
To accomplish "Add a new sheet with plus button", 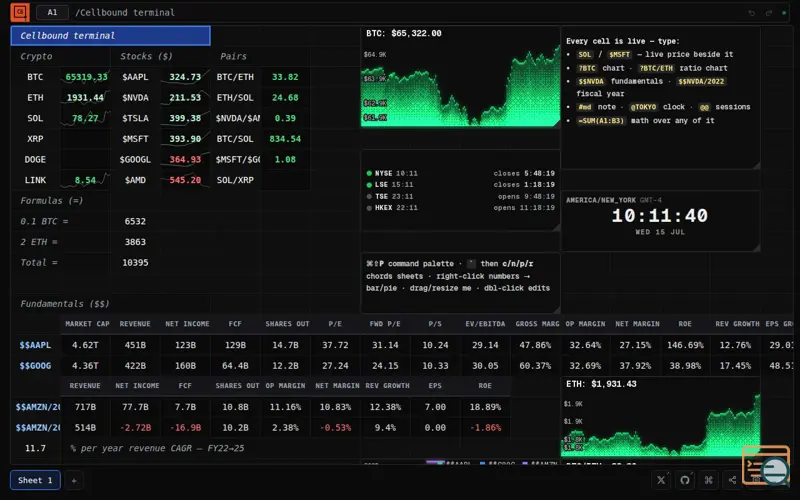I will (74, 480).
